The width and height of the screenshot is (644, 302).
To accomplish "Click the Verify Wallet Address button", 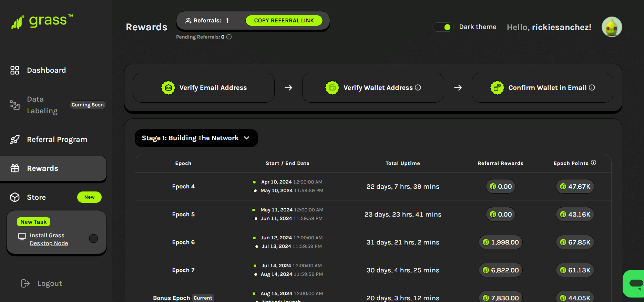I will pos(373,87).
